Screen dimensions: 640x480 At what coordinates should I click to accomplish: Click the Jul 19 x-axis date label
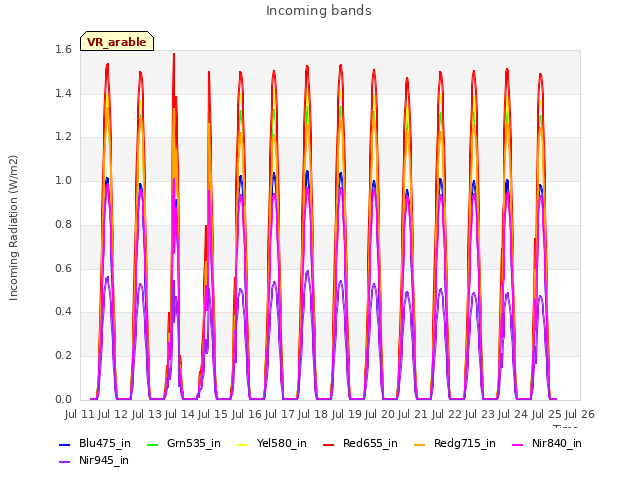click(346, 414)
